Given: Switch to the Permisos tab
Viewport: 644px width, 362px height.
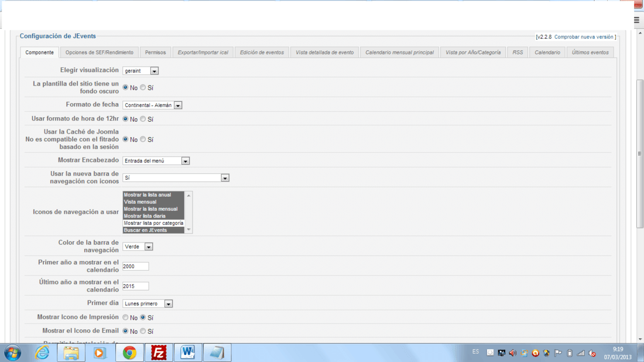Looking at the screenshot, I should pos(155,53).
